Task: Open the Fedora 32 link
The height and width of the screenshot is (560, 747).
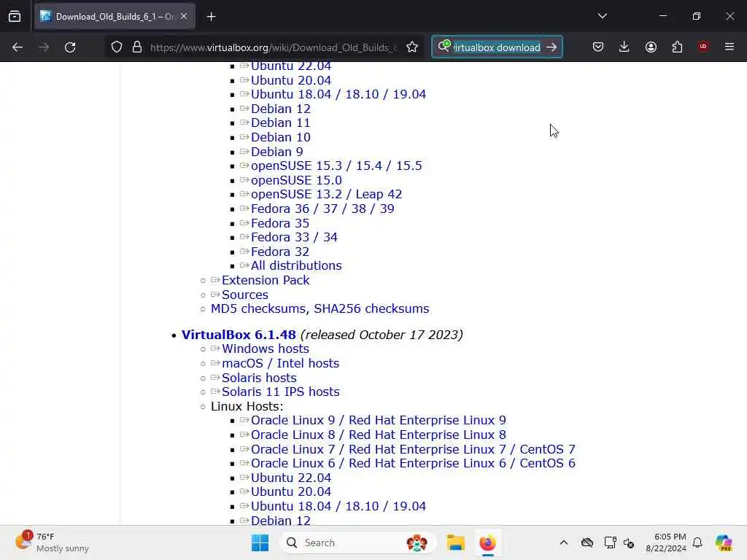Action: pos(280,252)
